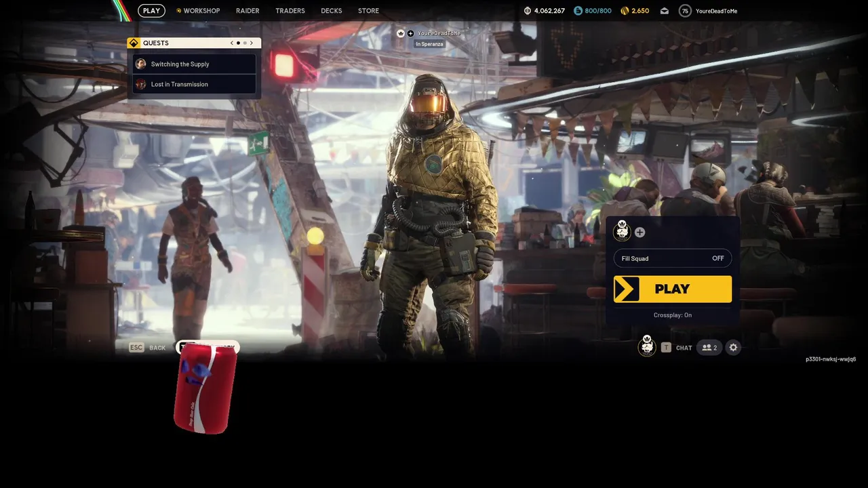Click the ESC key hint
This screenshot has width=868, height=488.
click(x=136, y=348)
